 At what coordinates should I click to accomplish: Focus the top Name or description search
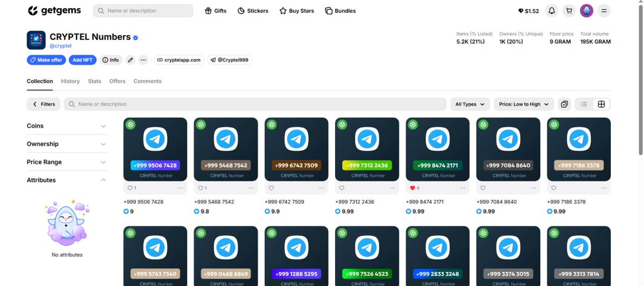pyautogui.click(x=143, y=11)
